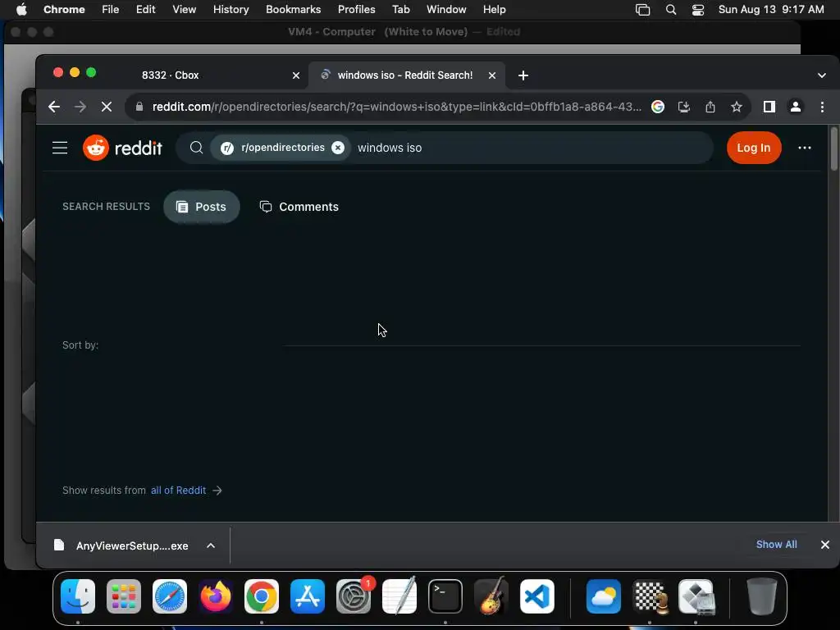Image resolution: width=840 pixels, height=630 pixels.
Task: Open Weather app from the Dock
Action: click(x=604, y=596)
